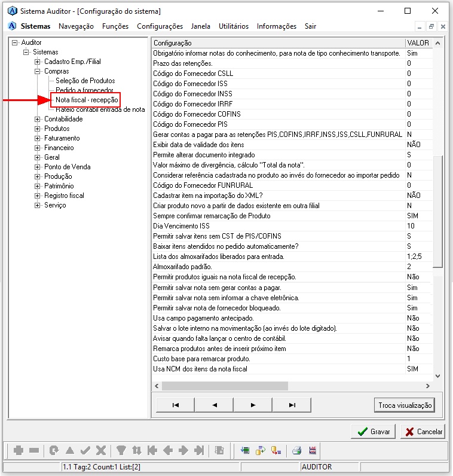Image resolution: width=453 pixels, height=476 pixels.
Task: Click the yellow cylinder with green arrow icon
Action: (x=261, y=450)
